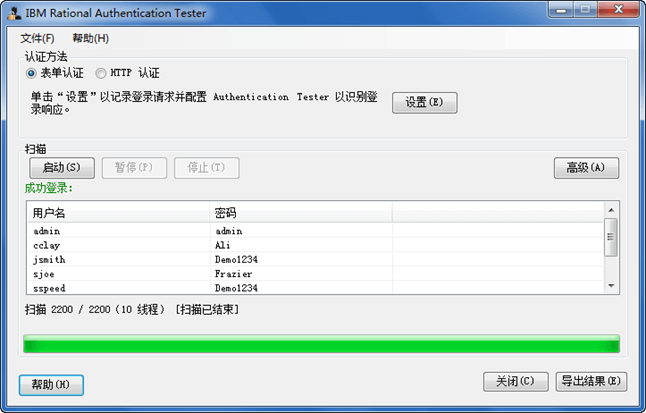Close the window with title bar X
This screenshot has height=413, width=646.
click(x=619, y=9)
